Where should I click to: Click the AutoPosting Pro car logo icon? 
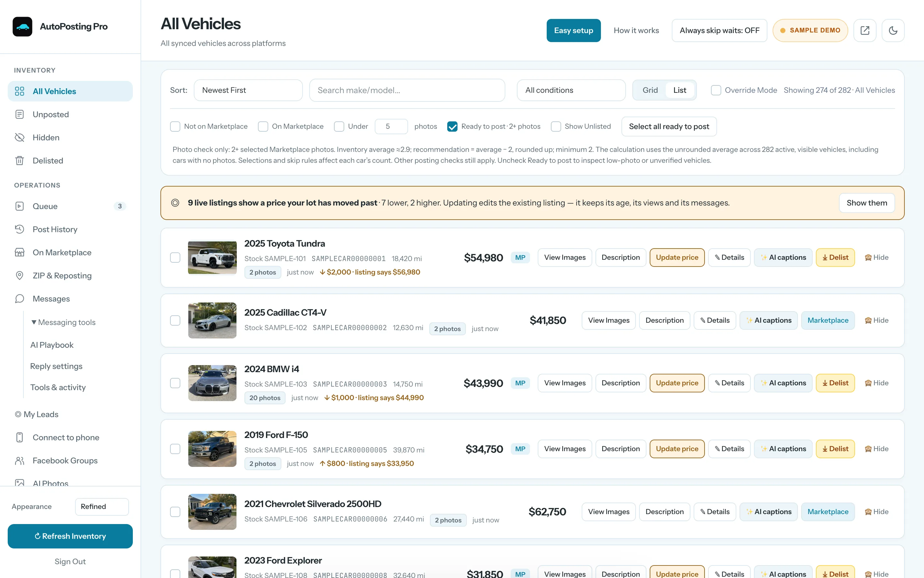(x=22, y=26)
